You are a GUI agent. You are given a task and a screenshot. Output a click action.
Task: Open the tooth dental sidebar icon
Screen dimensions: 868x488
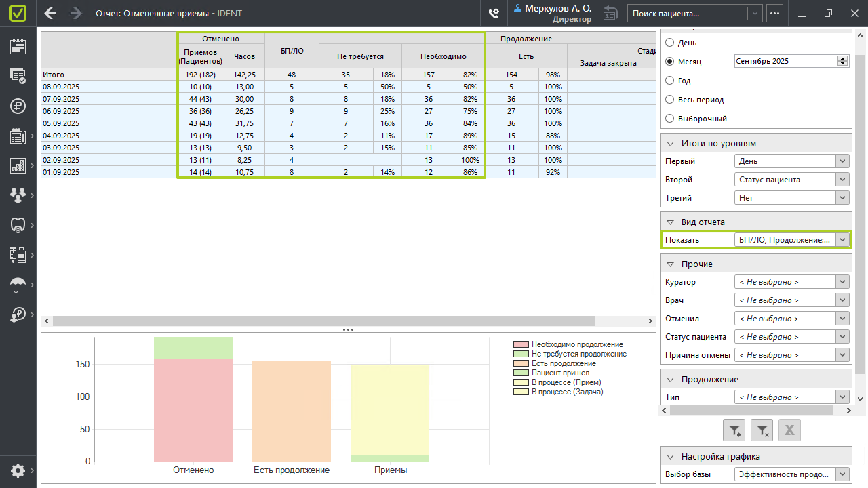(18, 224)
